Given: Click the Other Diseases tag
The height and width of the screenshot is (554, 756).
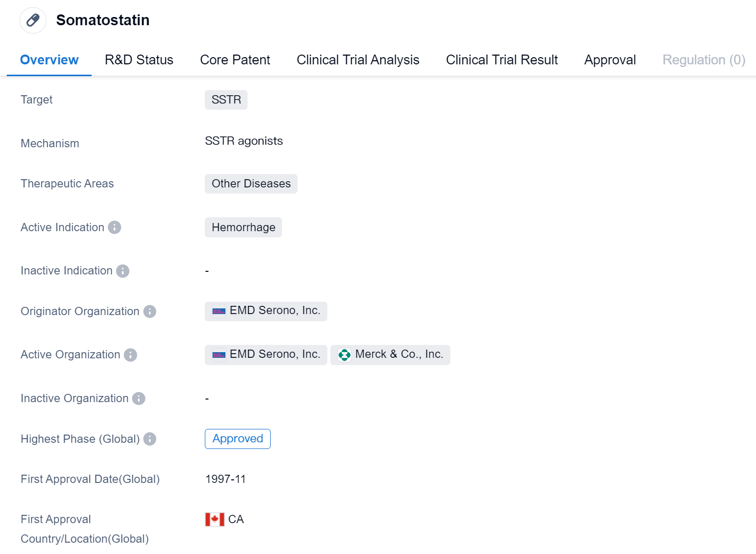Looking at the screenshot, I should 251,184.
